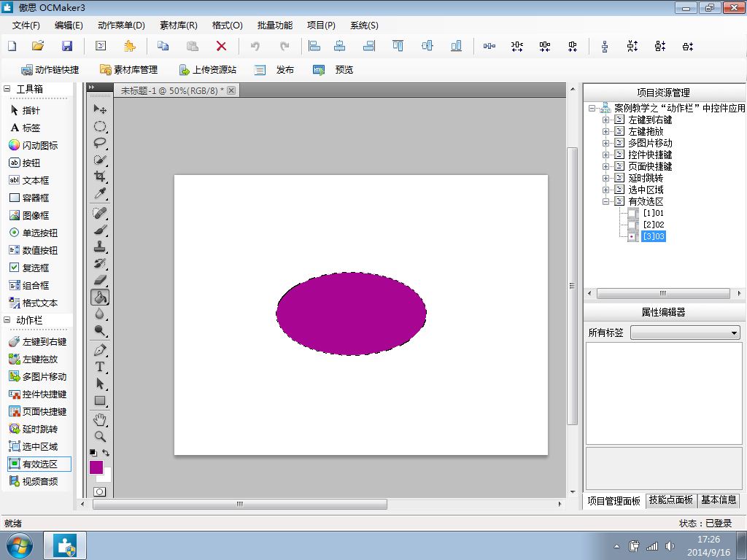The image size is (747, 560).
Task: Collapse the 工具箱 section
Action: tap(7, 88)
